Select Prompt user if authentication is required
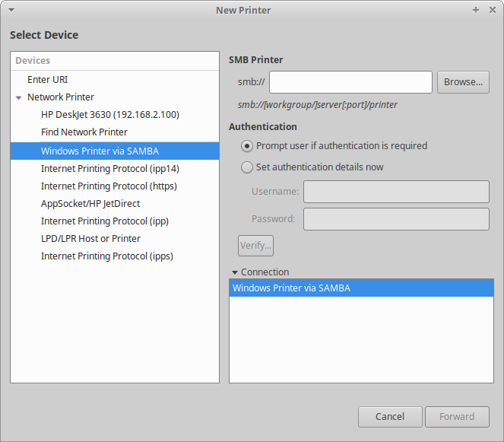Screen dimensions: 504x442 247,145
